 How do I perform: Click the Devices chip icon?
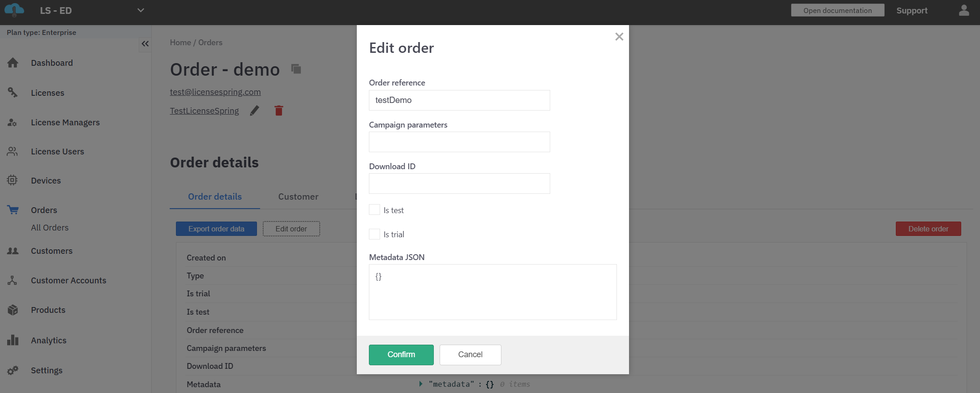13,180
